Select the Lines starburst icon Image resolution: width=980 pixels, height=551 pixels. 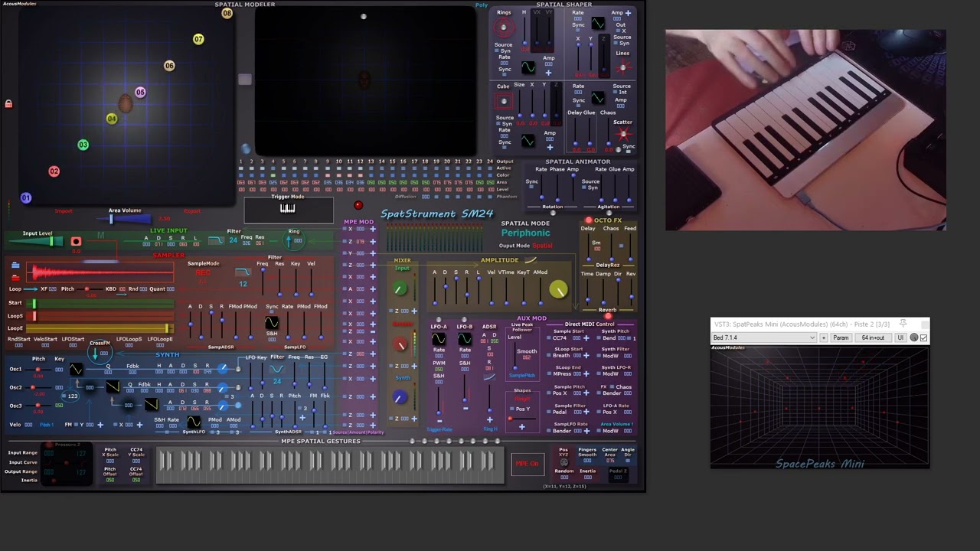(622, 67)
